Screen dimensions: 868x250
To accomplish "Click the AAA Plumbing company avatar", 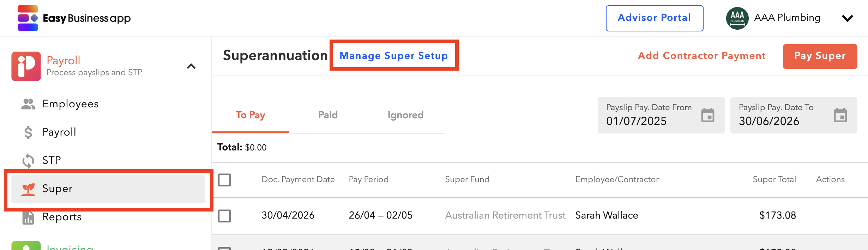I will tap(737, 18).
